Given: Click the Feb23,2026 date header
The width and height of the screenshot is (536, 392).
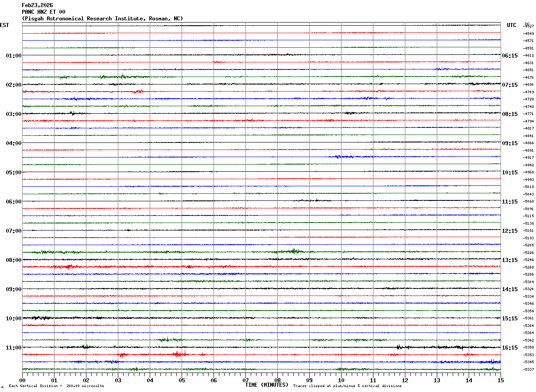Looking at the screenshot, I should [37, 5].
